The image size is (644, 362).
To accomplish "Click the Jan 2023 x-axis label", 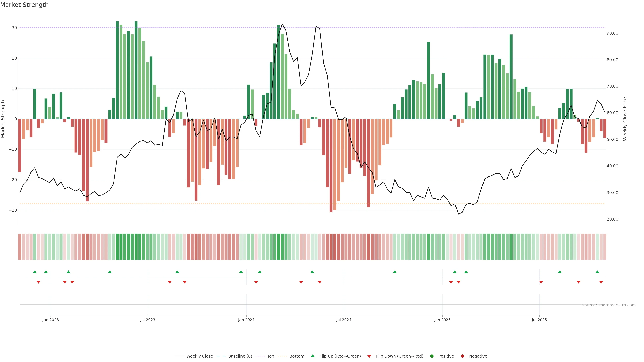I will click(50, 320).
